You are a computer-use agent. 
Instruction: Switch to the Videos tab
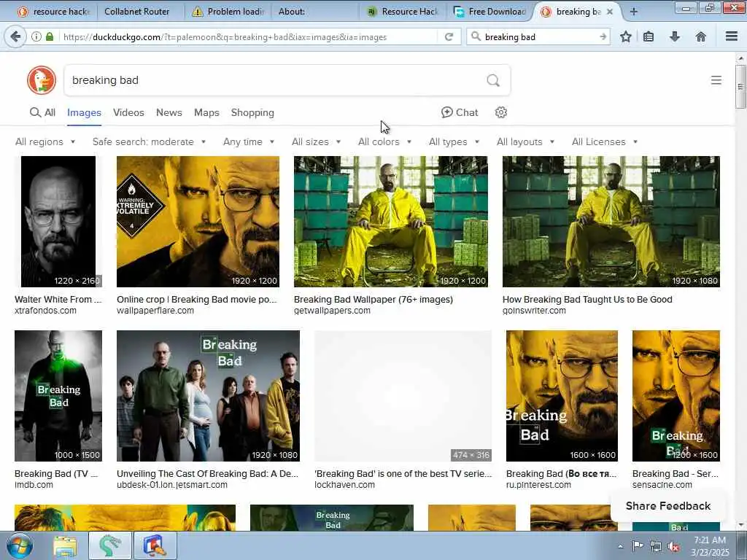tap(128, 113)
